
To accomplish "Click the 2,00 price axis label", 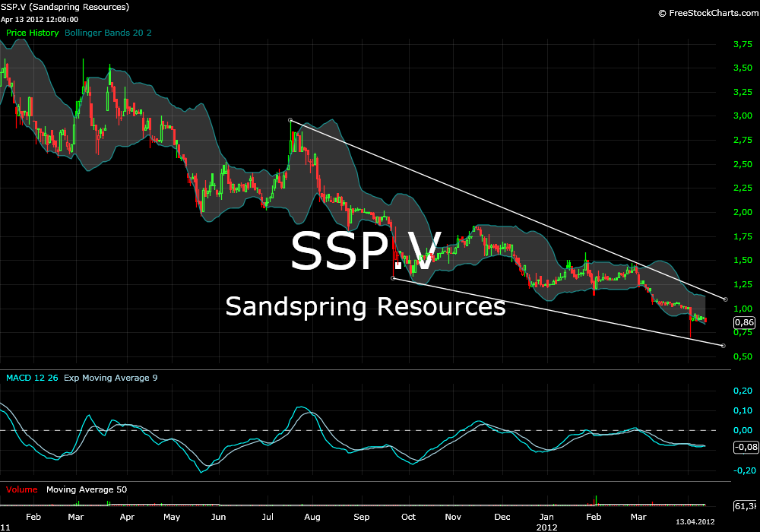I will tap(743, 213).
